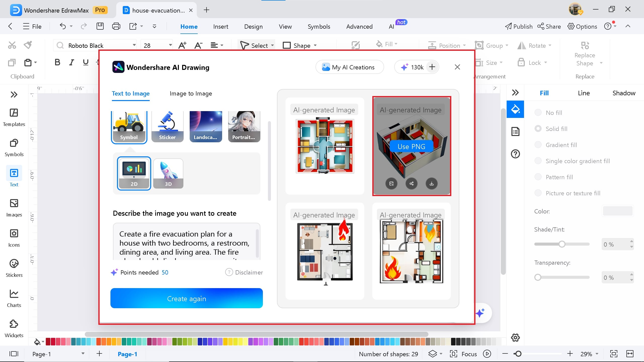Expand the Position dropdown
Screen dimensions: 644x362
464,46
